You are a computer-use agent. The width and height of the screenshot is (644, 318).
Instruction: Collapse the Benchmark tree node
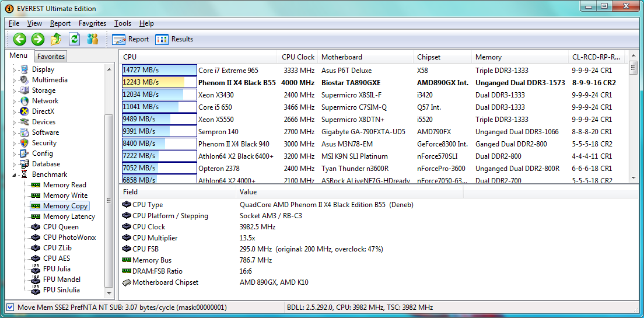coord(14,174)
